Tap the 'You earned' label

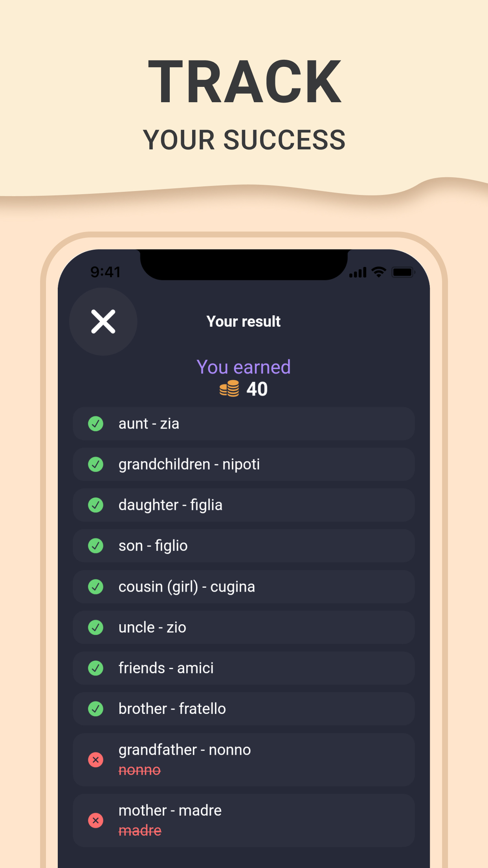(x=244, y=367)
